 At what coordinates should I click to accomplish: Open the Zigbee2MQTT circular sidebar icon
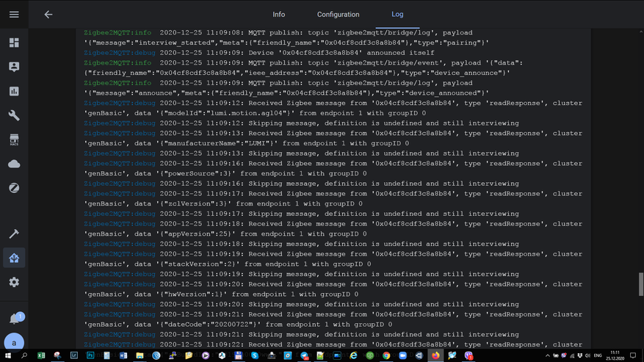[14, 188]
